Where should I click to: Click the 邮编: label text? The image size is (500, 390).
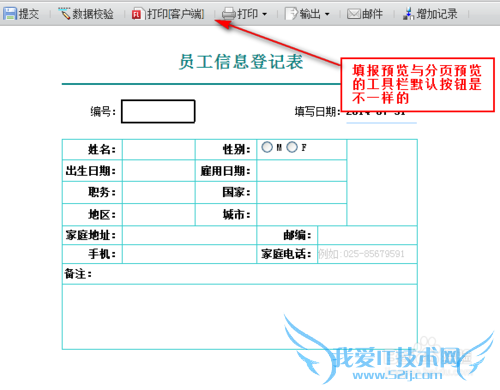click(x=297, y=235)
